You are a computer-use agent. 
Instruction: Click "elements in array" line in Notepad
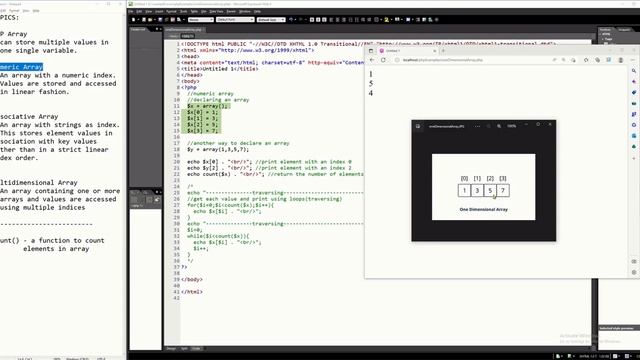[x=56, y=249]
